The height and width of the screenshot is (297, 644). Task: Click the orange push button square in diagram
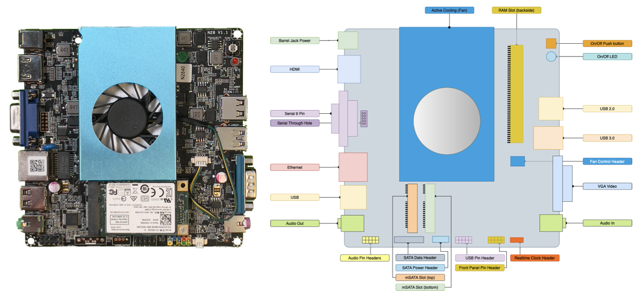pyautogui.click(x=551, y=43)
